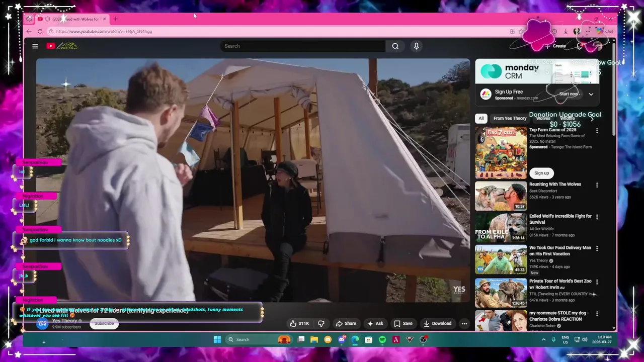Like the video (311K thumbs up)

click(x=299, y=323)
